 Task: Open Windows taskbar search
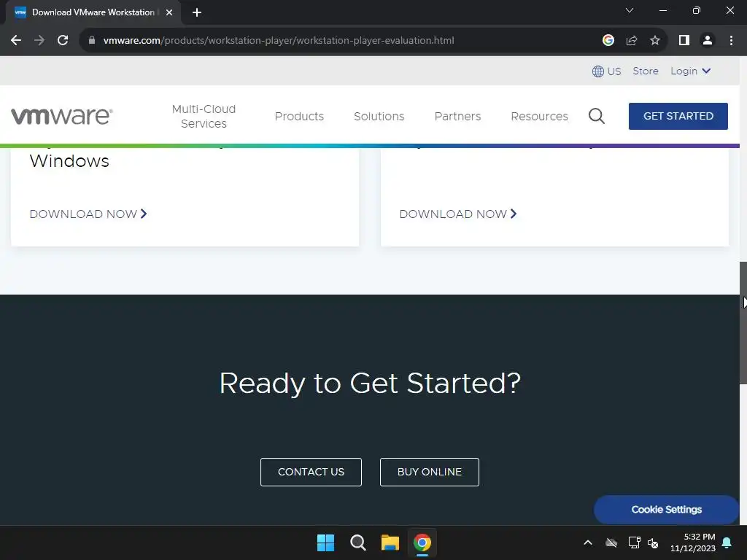(x=357, y=542)
